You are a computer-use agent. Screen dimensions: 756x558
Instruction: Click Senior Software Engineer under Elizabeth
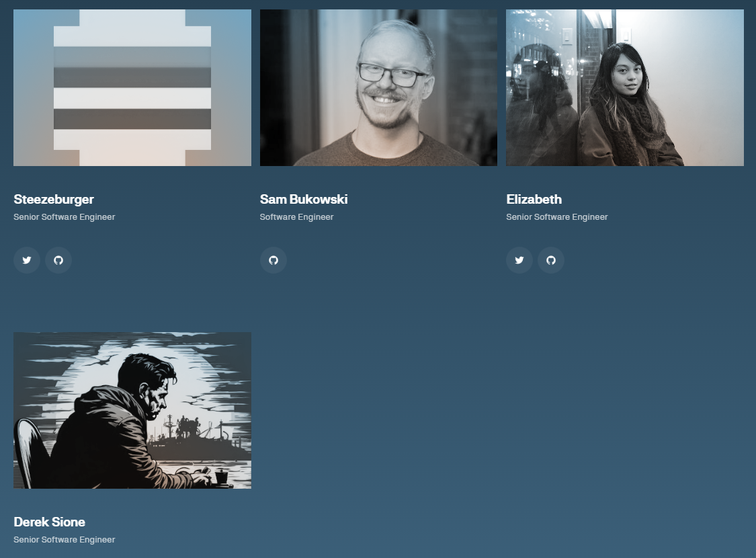(x=557, y=217)
